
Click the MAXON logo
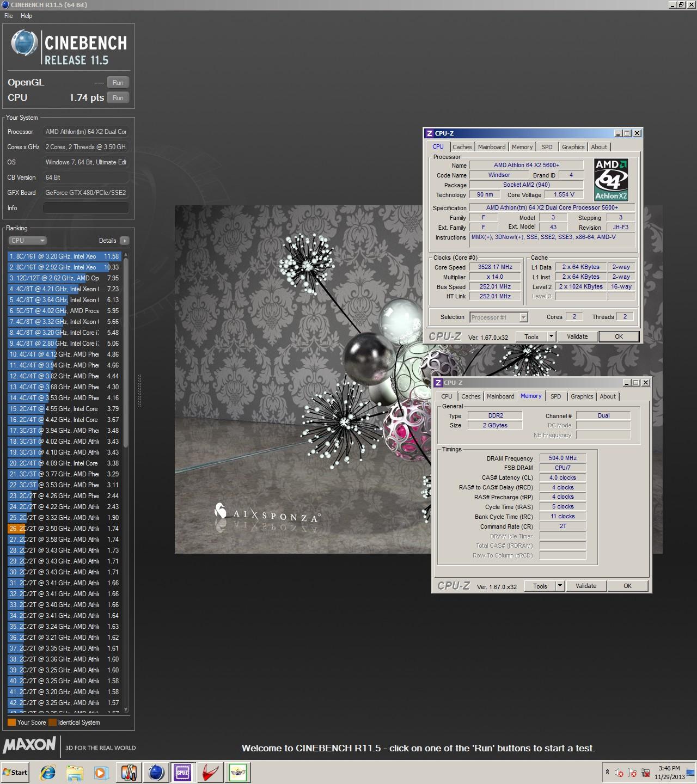[29, 745]
